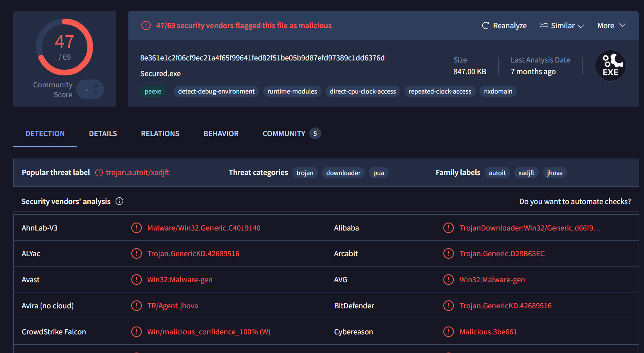Viewport: 644px width, 353px height.
Task: Open the More dropdown menu
Action: [611, 26]
